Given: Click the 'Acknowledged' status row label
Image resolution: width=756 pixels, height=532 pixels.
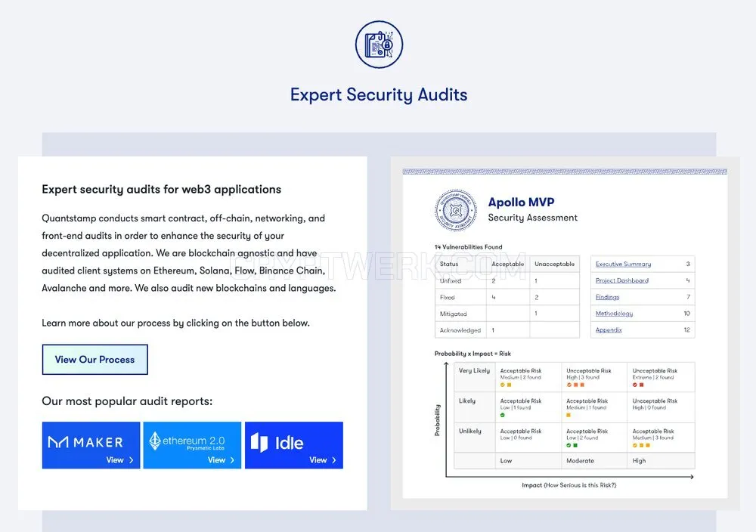Looking at the screenshot, I should click(x=460, y=330).
